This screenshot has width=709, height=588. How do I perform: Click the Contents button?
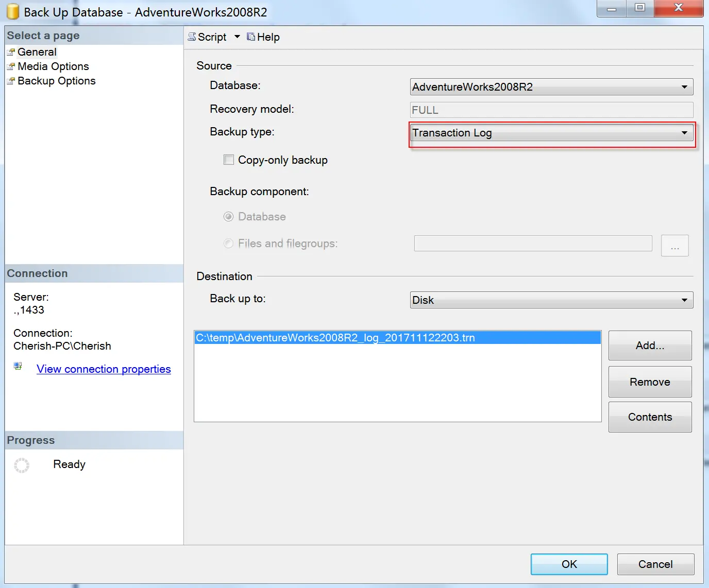click(x=650, y=417)
